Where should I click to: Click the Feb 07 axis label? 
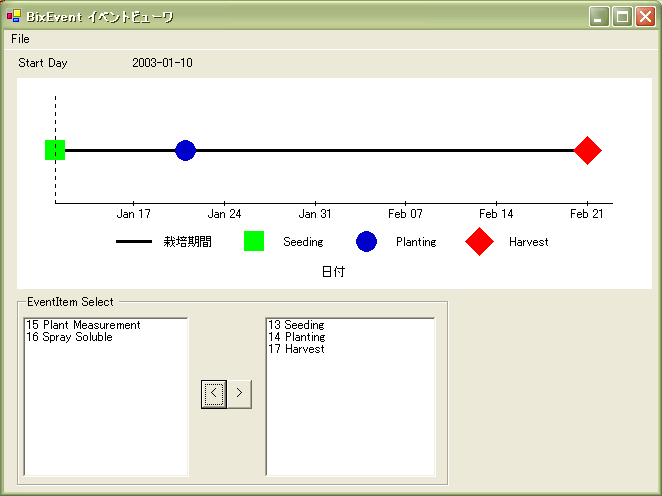405,214
